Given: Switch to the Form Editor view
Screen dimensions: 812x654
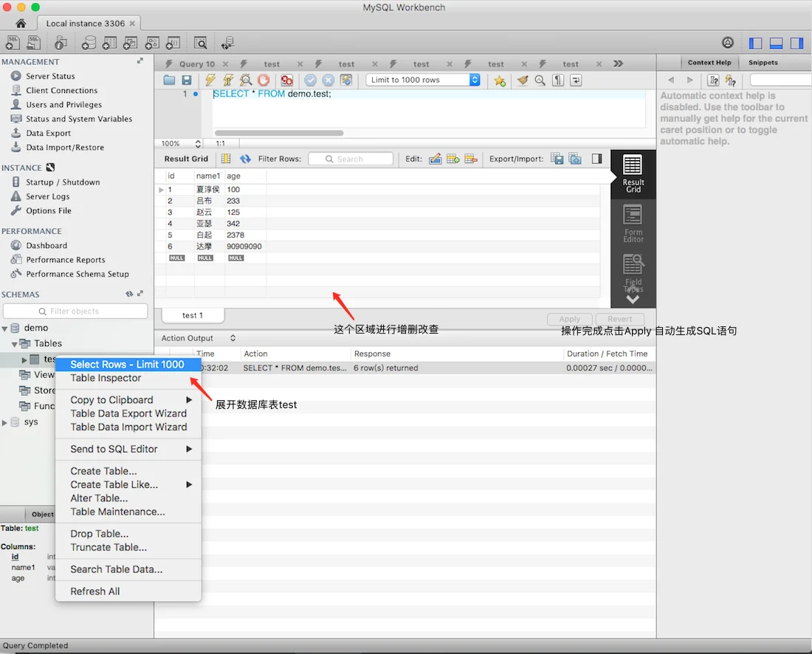Looking at the screenshot, I should coord(633,224).
